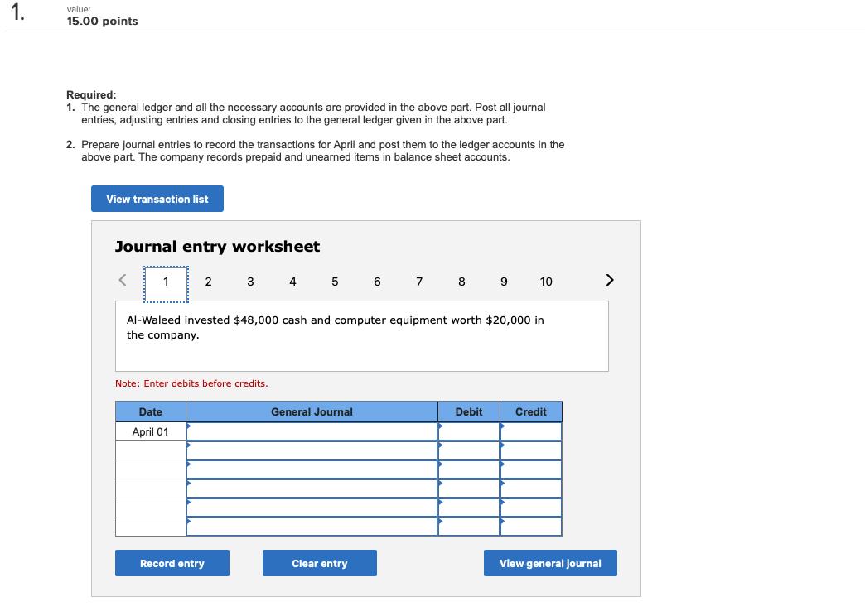Select the April 01 date cell

pos(151,431)
